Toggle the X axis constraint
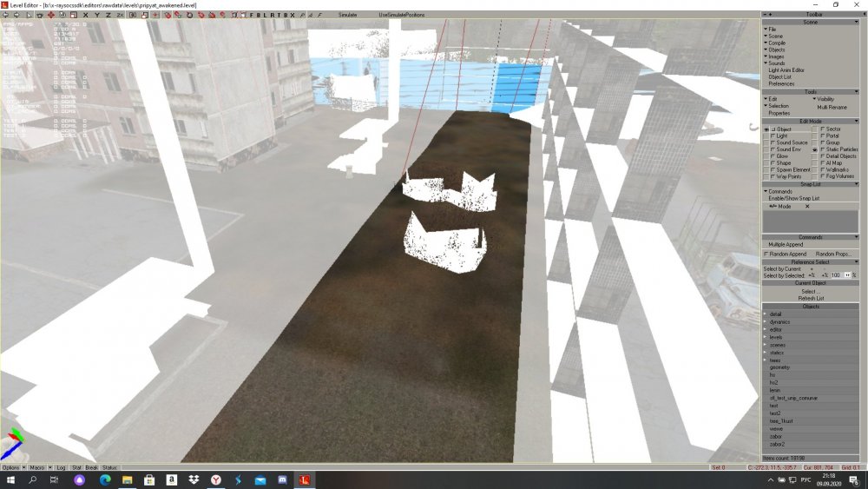 (86, 15)
